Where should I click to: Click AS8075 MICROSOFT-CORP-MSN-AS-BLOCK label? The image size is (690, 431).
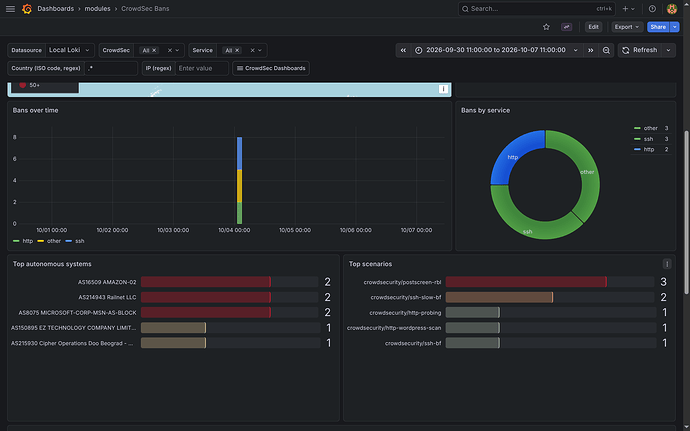(x=77, y=313)
